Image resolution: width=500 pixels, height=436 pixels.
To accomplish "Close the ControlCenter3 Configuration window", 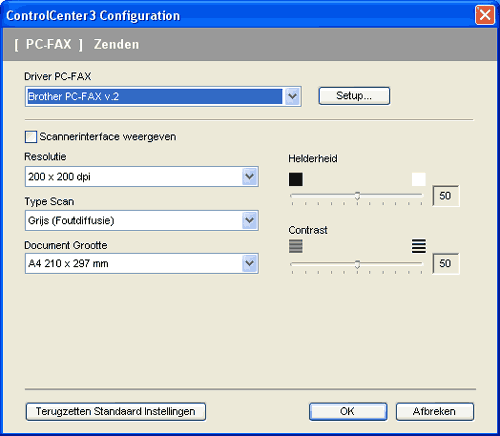I will [485, 15].
